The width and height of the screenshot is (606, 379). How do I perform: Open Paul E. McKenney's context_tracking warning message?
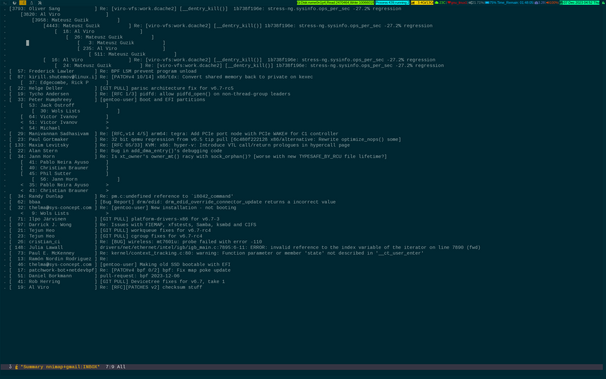pyautogui.click(x=216, y=253)
